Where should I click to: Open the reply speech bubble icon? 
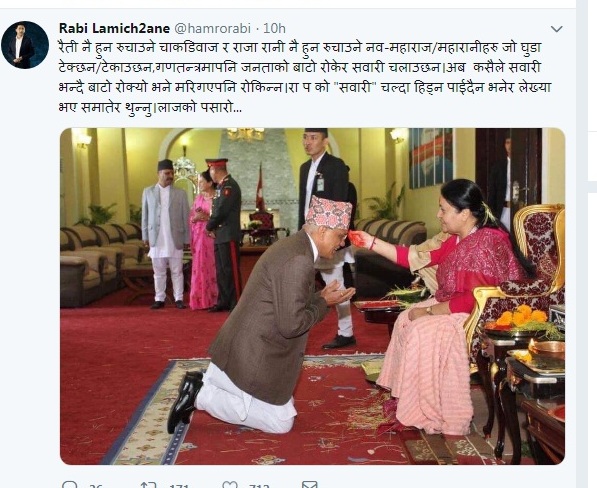pyautogui.click(x=69, y=485)
